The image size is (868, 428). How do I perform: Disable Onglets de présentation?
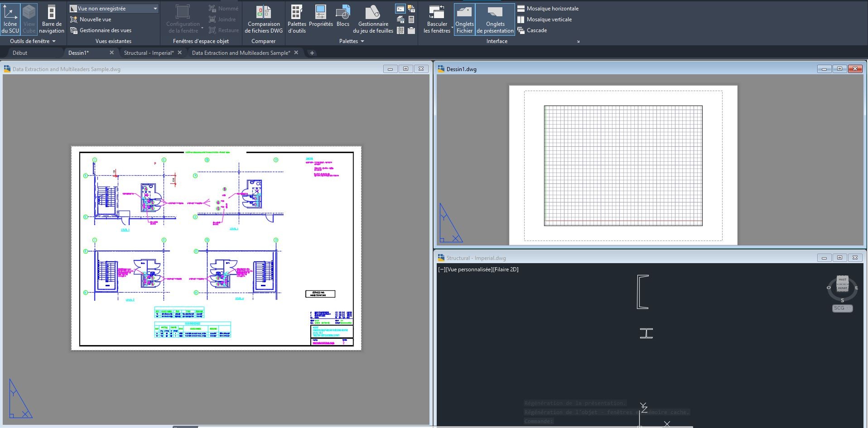click(x=495, y=18)
